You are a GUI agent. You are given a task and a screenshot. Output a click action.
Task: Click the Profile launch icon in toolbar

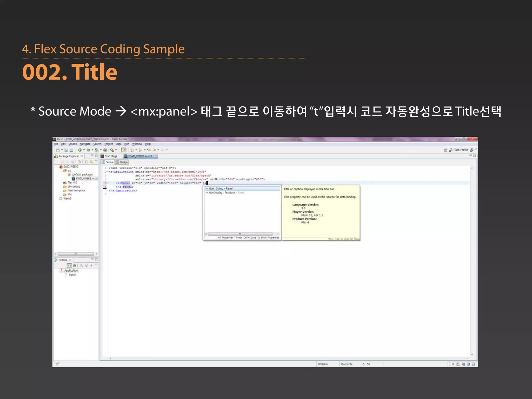[97, 150]
